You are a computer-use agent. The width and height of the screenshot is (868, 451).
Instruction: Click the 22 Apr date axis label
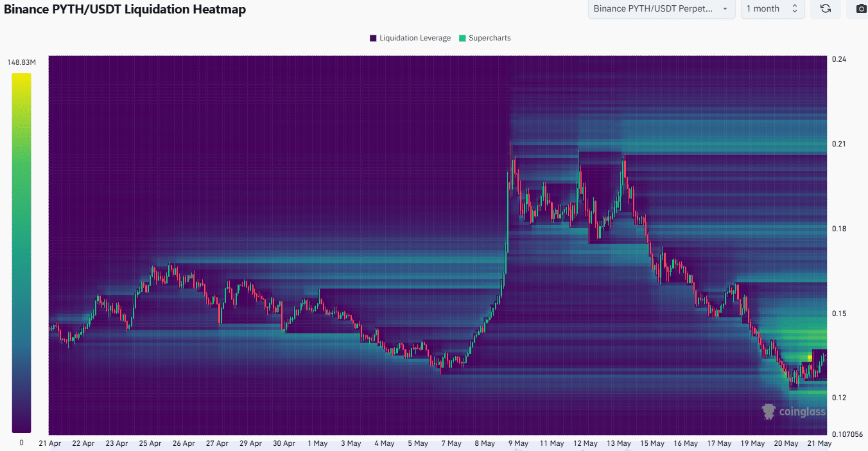[83, 443]
